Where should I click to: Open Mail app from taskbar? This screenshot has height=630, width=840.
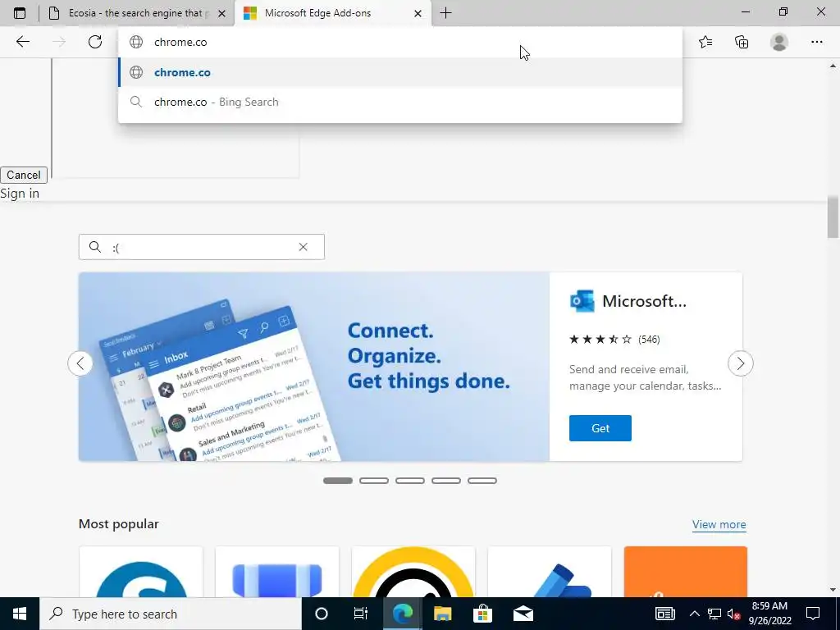[x=523, y=614]
